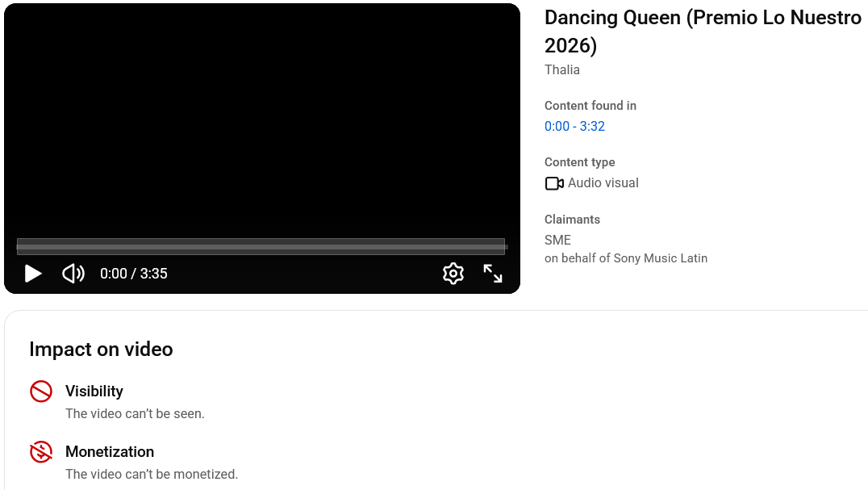The image size is (868, 490).
Task: Click the audio visual camera icon
Action: point(554,183)
